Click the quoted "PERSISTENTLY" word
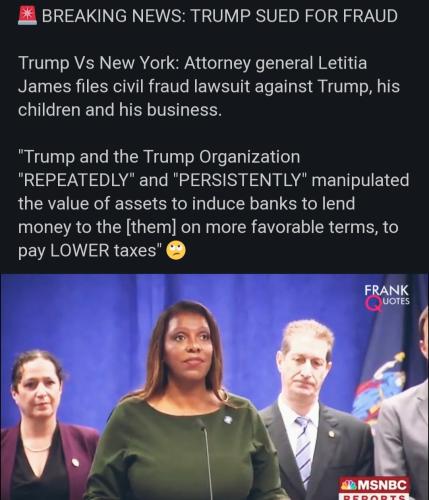Viewport: 429px width, 500px height. click(x=240, y=180)
